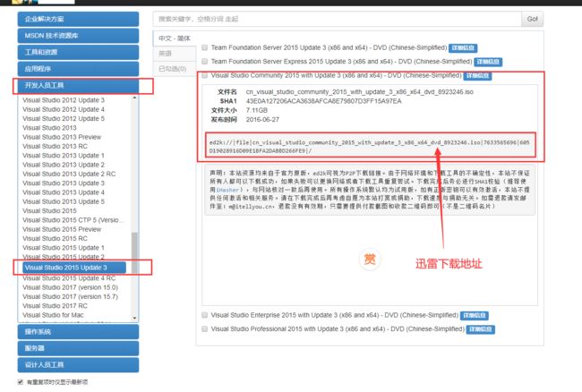Viewport: 582px width, 392px height.
Task: Toggle details for Visual Studio Community 2015
Action: click(478, 76)
